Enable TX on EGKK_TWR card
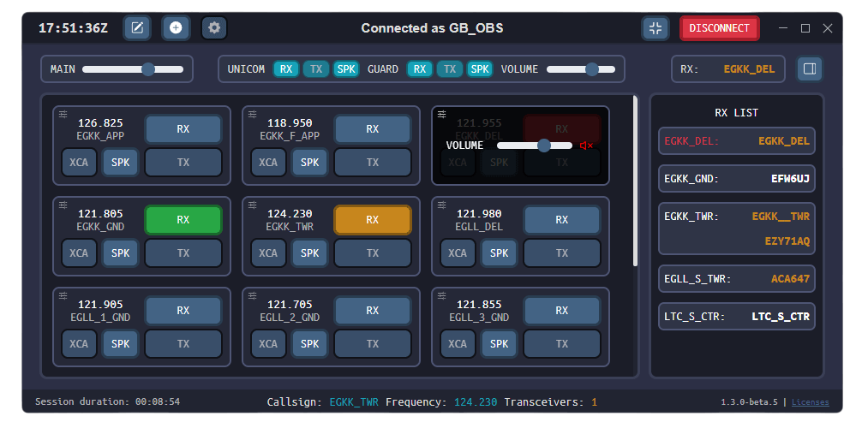This screenshot has width=868, height=428. click(x=373, y=253)
